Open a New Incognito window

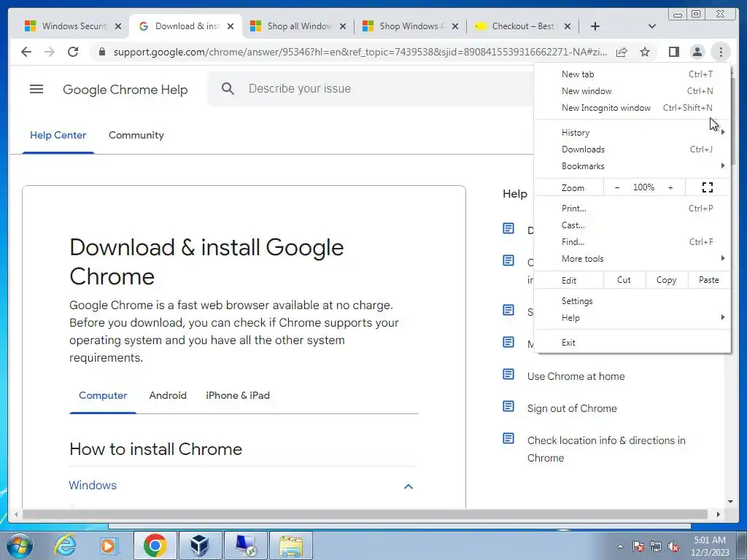[x=632, y=108]
